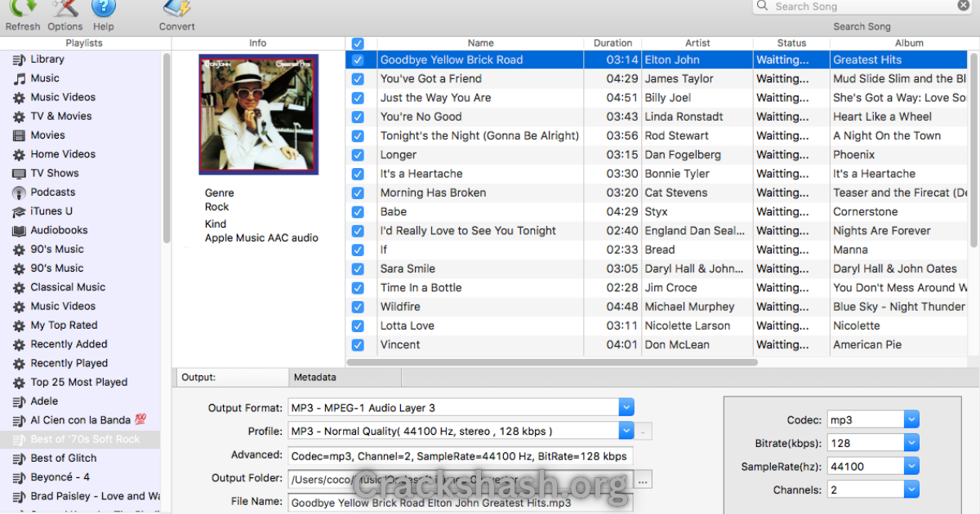Select the Podcasts icon
Image resolution: width=980 pixels, height=514 pixels.
pos(19,193)
